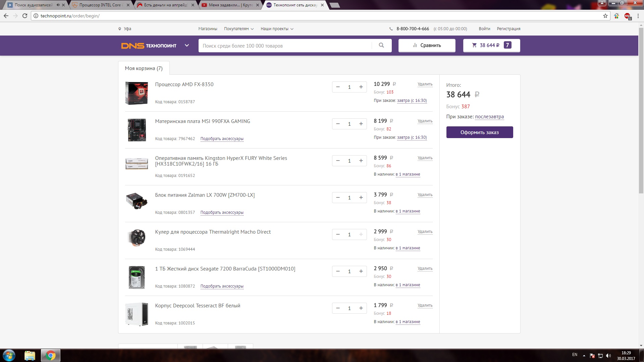Switch to Процессор INTEL Core browser tab
644x362 pixels.
pos(100,5)
